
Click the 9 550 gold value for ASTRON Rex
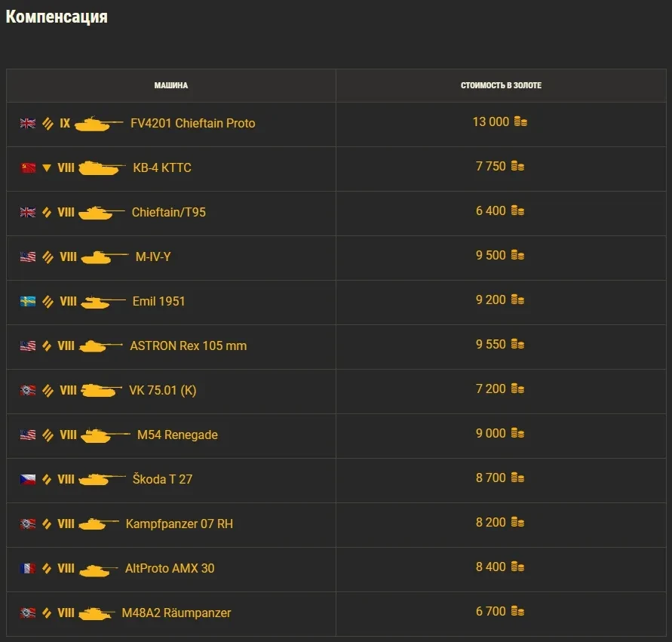(490, 344)
